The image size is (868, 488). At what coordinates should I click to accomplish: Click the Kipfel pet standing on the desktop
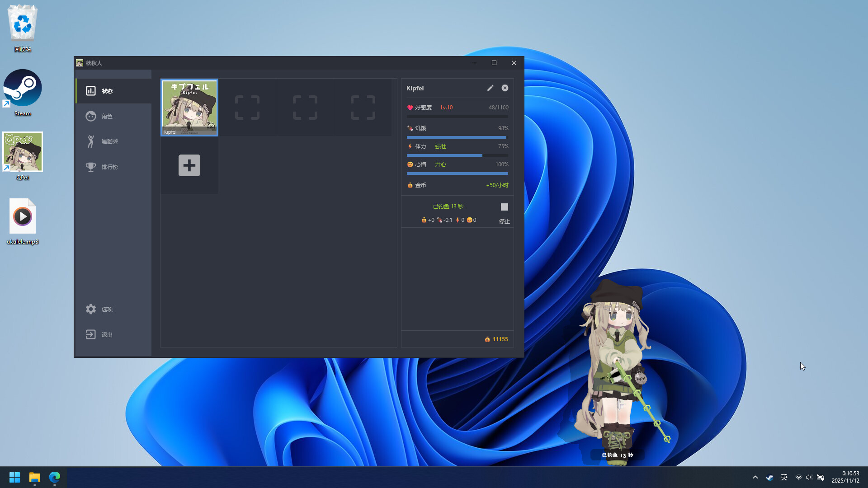617,361
